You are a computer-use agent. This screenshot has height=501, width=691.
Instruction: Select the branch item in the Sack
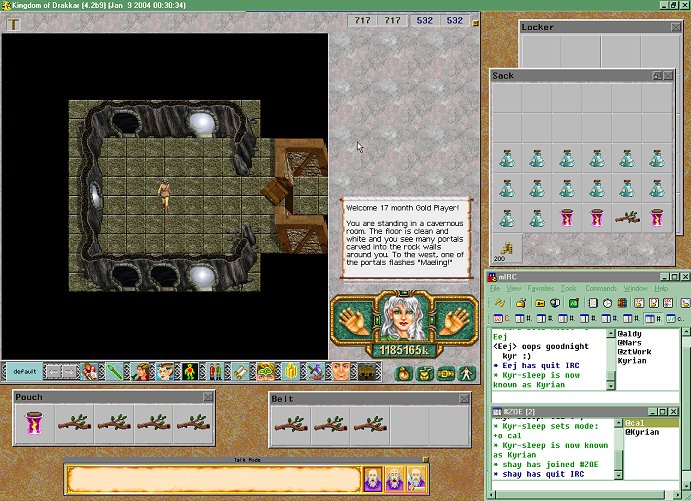[x=627, y=218]
